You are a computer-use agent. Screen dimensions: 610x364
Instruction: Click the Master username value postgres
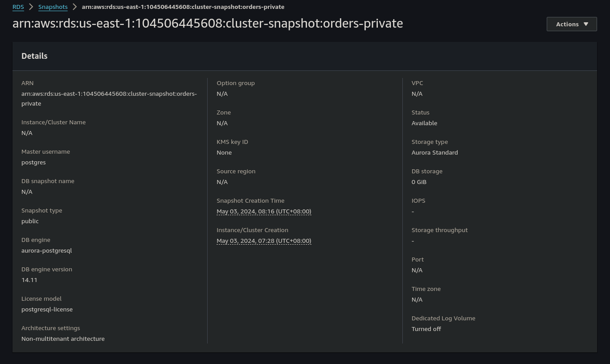tap(33, 163)
